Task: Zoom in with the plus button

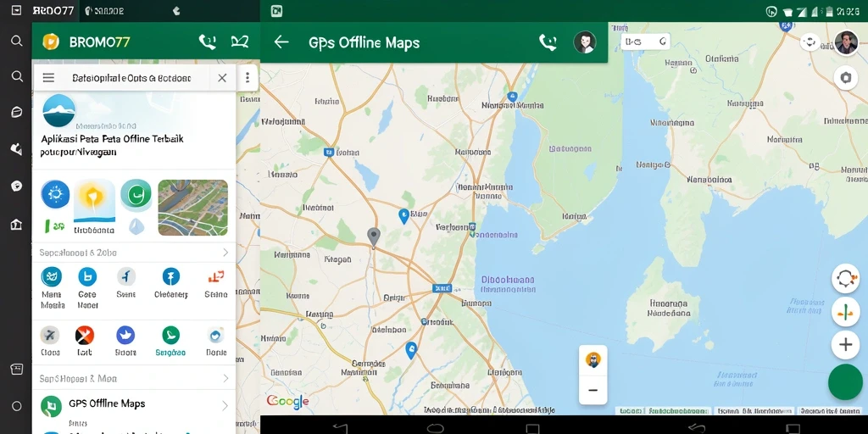Action: [x=845, y=345]
